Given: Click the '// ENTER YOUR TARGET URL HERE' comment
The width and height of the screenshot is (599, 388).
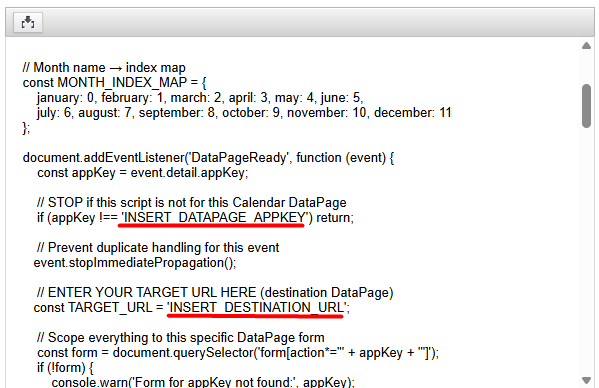Looking at the screenshot, I should (x=215, y=293).
